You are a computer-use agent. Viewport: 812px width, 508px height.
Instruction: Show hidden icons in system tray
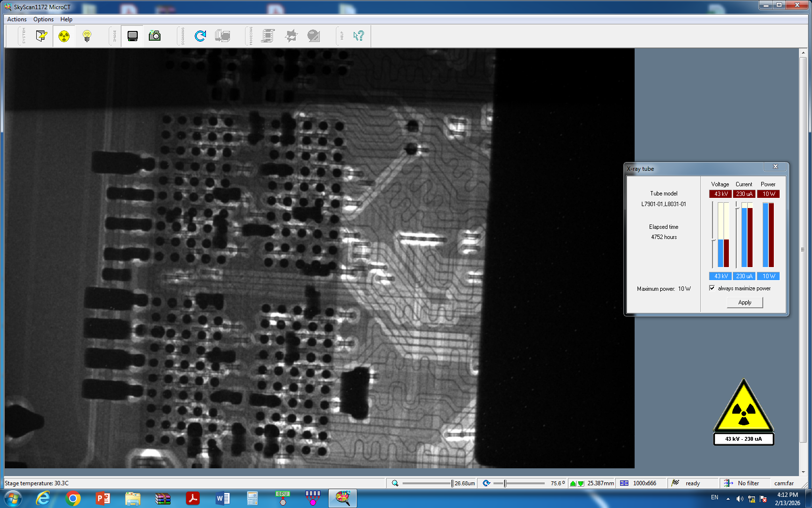coord(728,498)
